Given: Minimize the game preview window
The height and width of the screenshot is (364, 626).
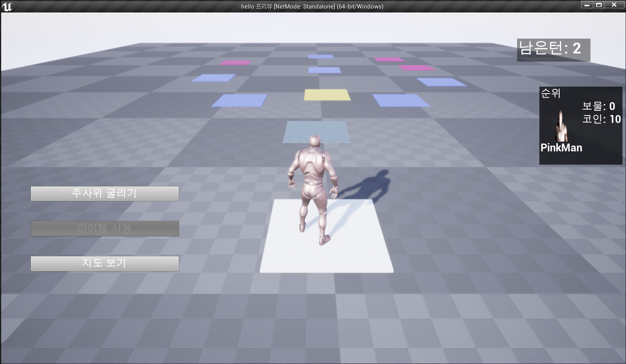Looking at the screenshot, I should pos(587,5).
